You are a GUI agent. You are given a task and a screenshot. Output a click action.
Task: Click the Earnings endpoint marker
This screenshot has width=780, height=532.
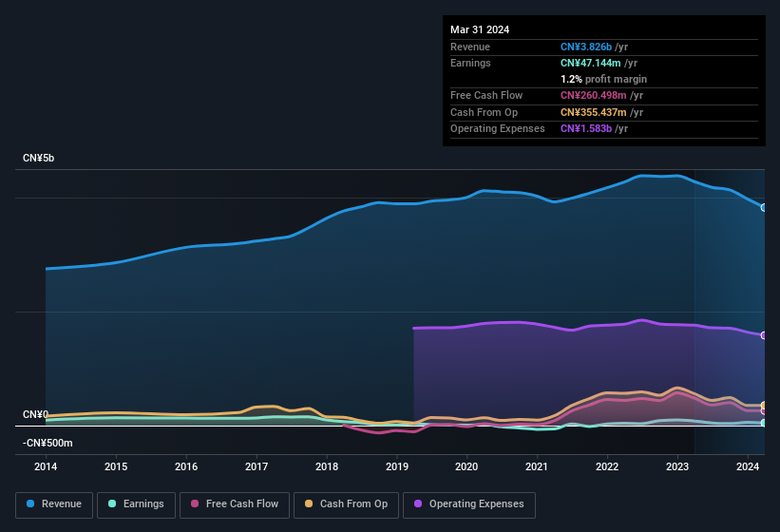(764, 423)
